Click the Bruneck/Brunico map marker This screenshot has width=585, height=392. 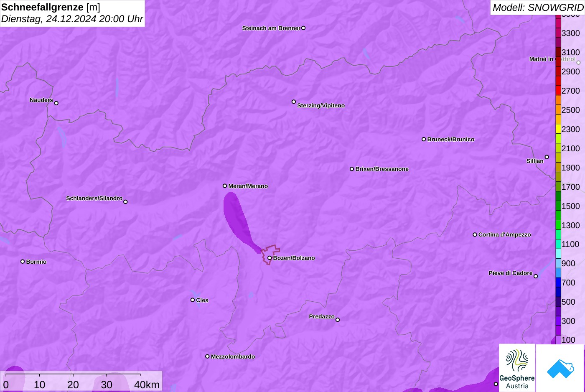[x=424, y=139]
